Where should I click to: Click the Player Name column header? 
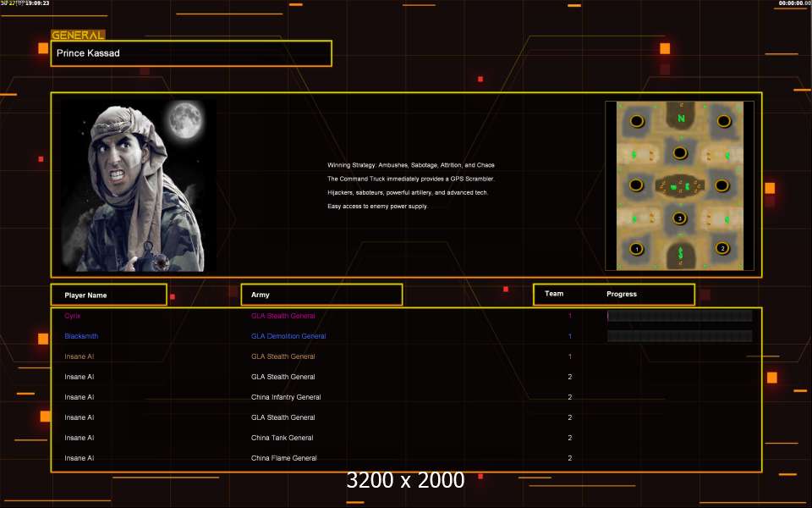[x=108, y=295]
